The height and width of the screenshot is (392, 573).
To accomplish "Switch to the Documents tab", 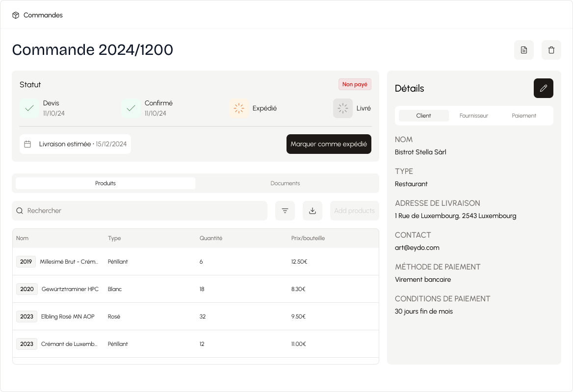I will click(285, 183).
